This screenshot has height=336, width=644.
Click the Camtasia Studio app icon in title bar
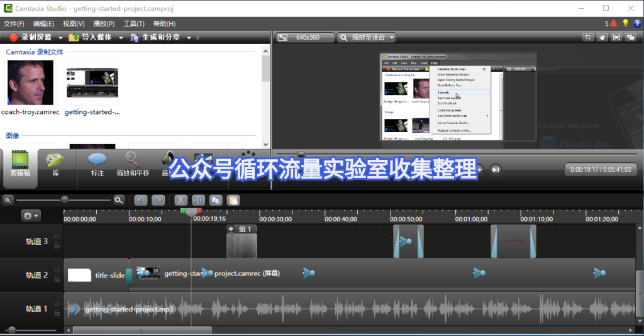pyautogui.click(x=8, y=8)
